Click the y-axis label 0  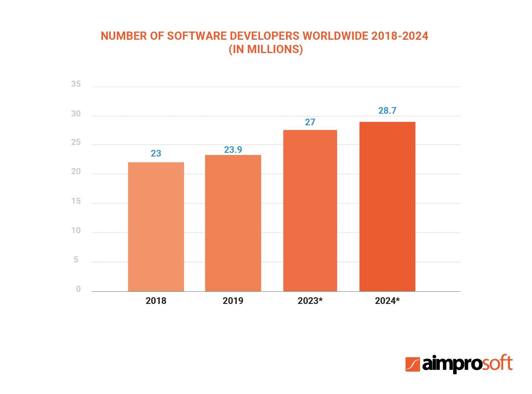(x=79, y=289)
